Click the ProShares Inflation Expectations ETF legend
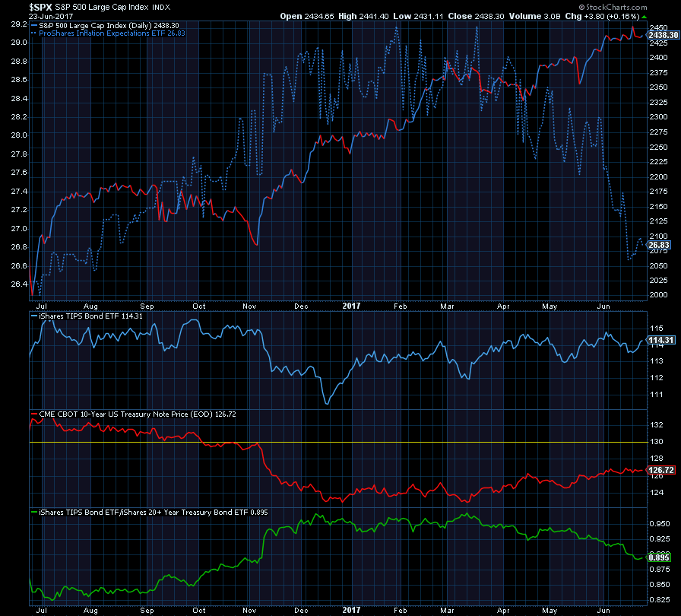The image size is (681, 616). 112,33
